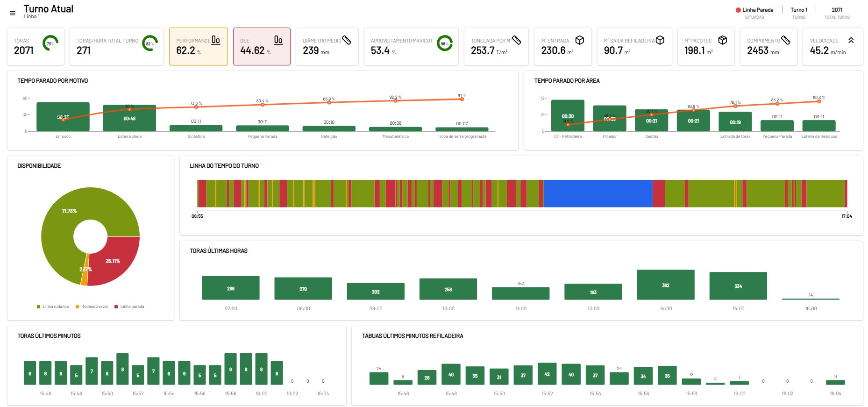Click the Velocidade value 45.2 m/min

pyautogui.click(x=828, y=50)
